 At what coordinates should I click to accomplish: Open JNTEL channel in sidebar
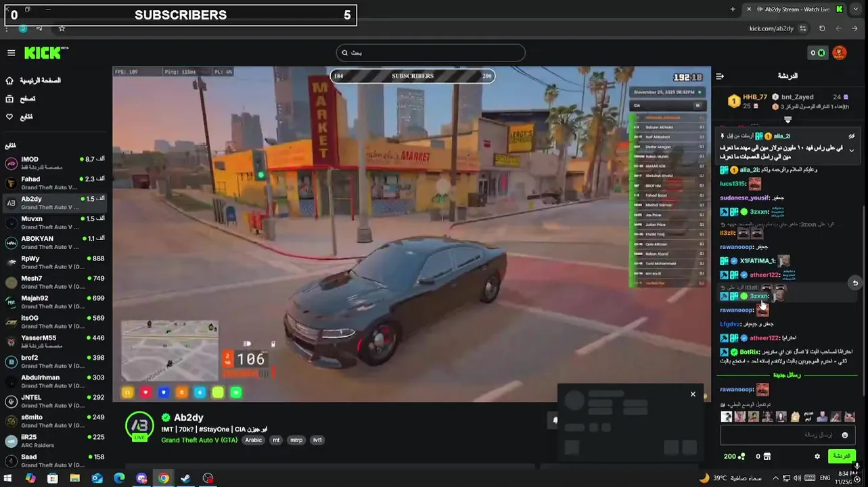tap(54, 401)
